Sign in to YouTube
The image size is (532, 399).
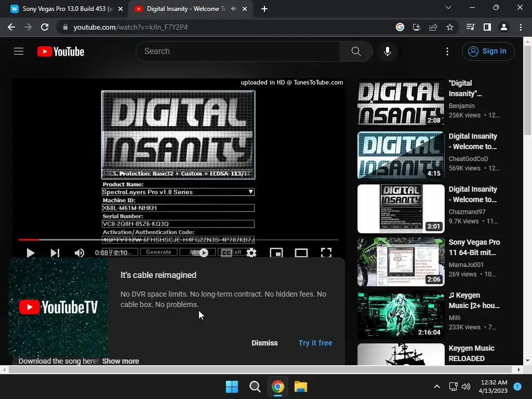[x=488, y=51]
